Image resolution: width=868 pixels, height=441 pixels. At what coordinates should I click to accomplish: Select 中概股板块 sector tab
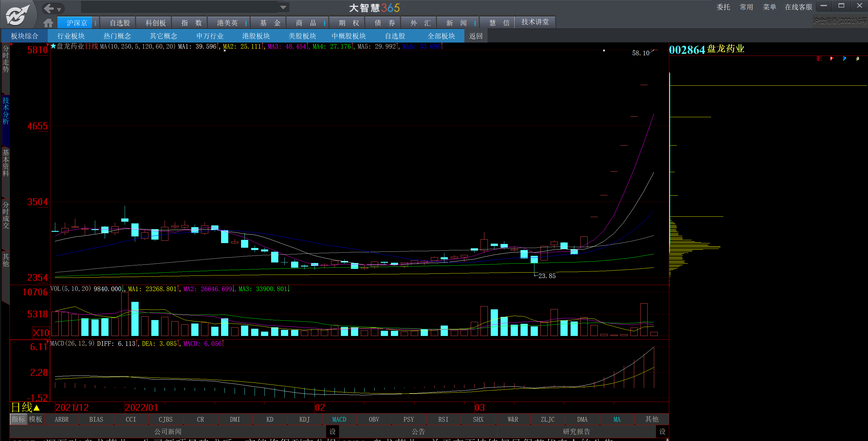(349, 36)
